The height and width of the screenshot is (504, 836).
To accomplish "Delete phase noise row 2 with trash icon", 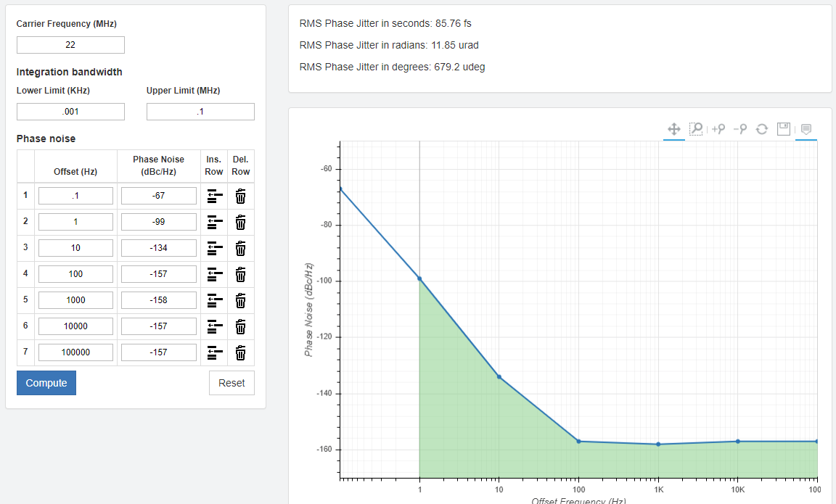I will [x=240, y=222].
